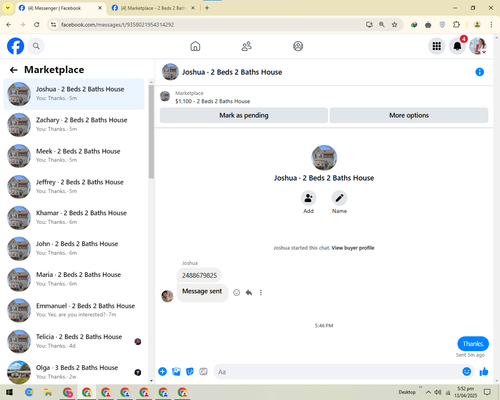Reply to the 'Message sent' message
Image resolution: width=500 pixels, height=400 pixels.
pyautogui.click(x=249, y=293)
